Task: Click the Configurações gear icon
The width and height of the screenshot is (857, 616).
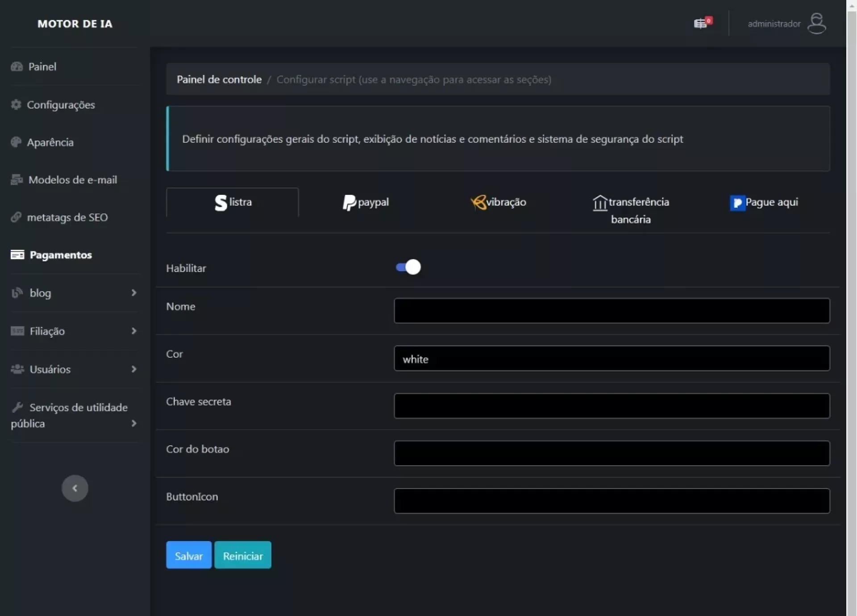Action: 16,104
